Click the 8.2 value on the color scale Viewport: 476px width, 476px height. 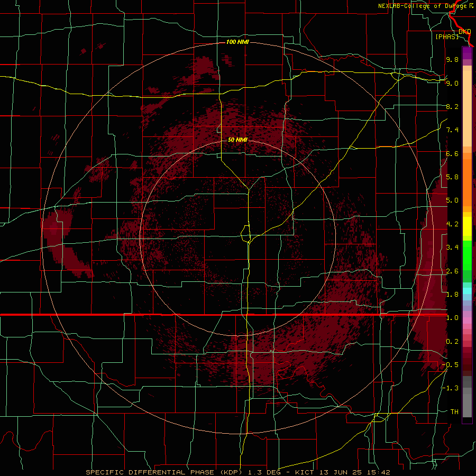[x=452, y=106]
